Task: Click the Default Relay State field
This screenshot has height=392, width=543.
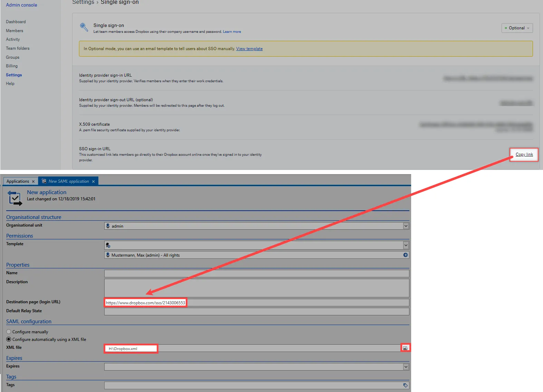Action: pos(256,312)
